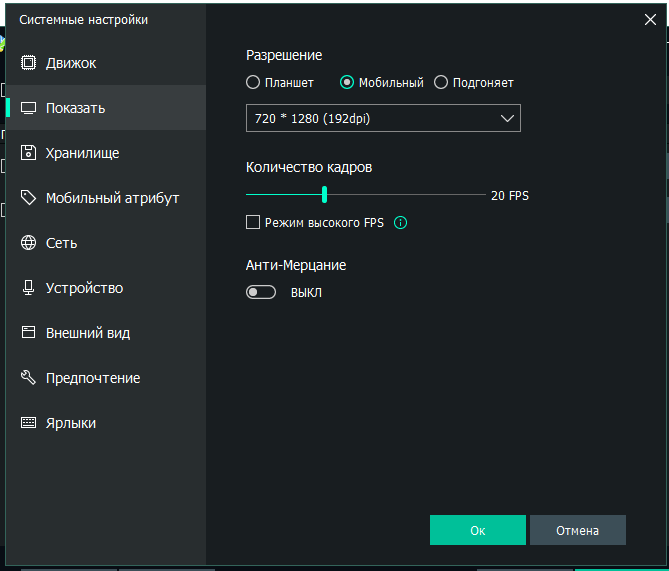Click the tag icon beside Мобильный атрибут
Screen dimensions: 669x571
pos(28,198)
